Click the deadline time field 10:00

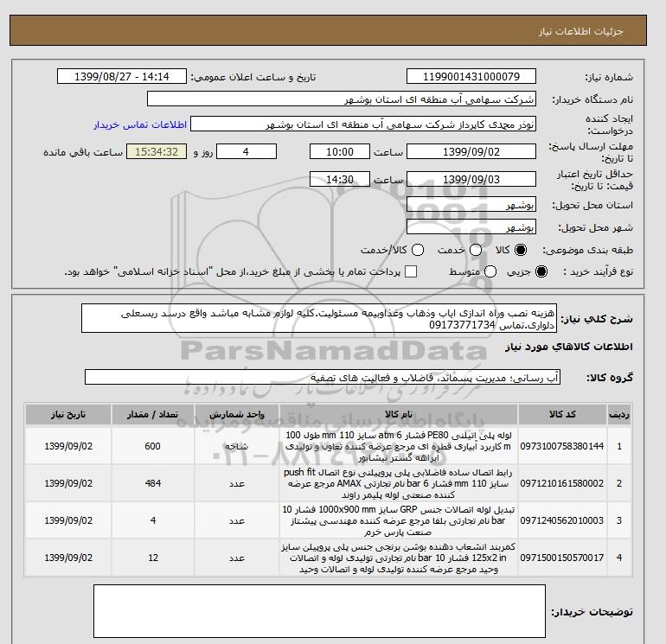pos(340,151)
